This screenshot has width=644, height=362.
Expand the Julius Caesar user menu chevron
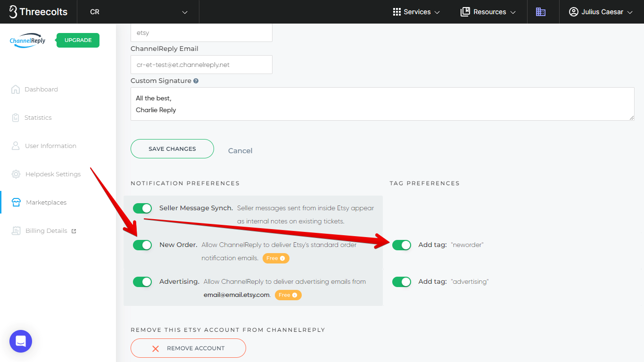[x=630, y=12]
